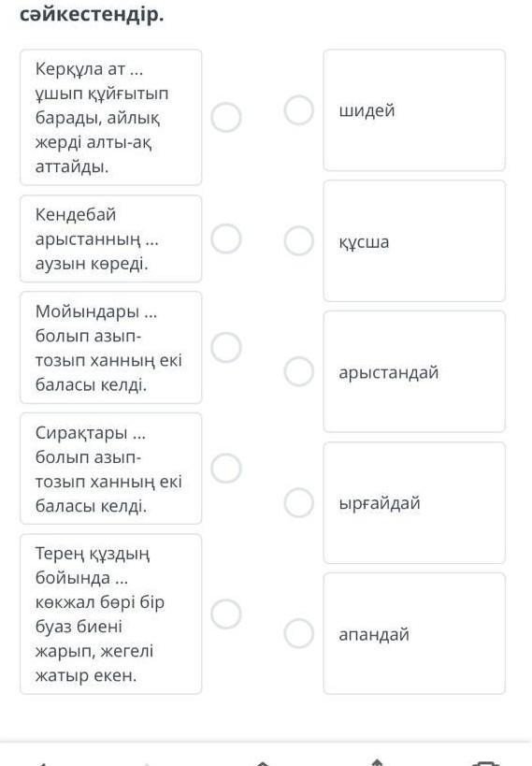Click the 'Кендебай арыстанның' sentence card
Image resolution: width=532 pixels, height=766 pixels.
[111, 238]
